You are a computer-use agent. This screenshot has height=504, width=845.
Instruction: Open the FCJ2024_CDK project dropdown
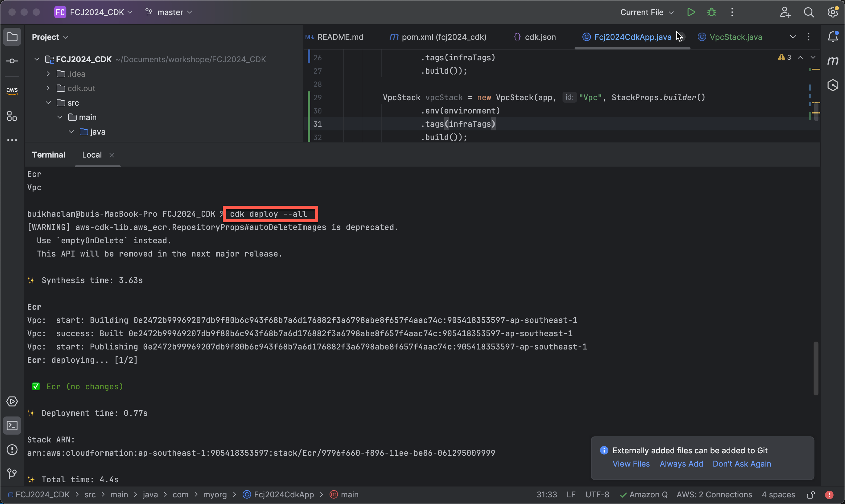[x=94, y=12]
